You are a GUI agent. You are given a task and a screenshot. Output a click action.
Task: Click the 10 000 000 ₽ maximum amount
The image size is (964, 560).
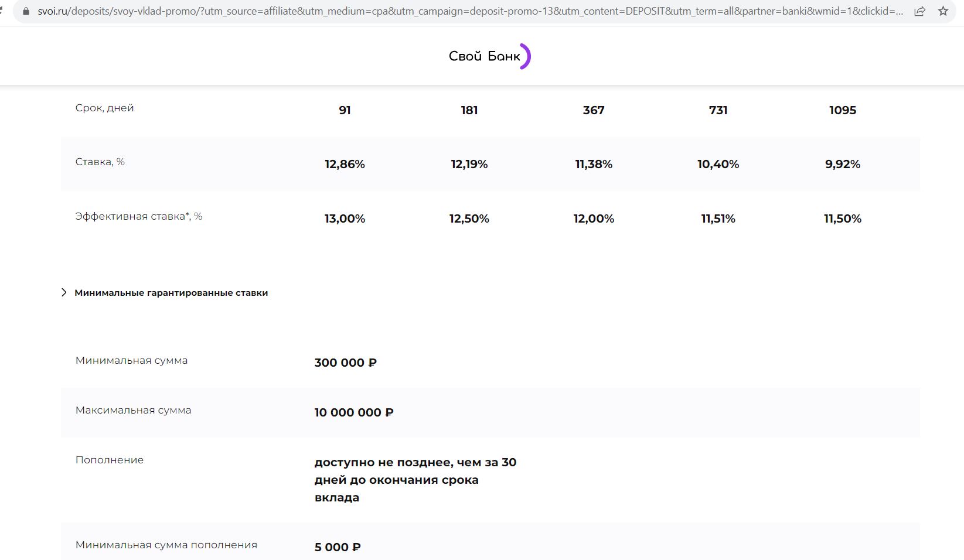354,412
